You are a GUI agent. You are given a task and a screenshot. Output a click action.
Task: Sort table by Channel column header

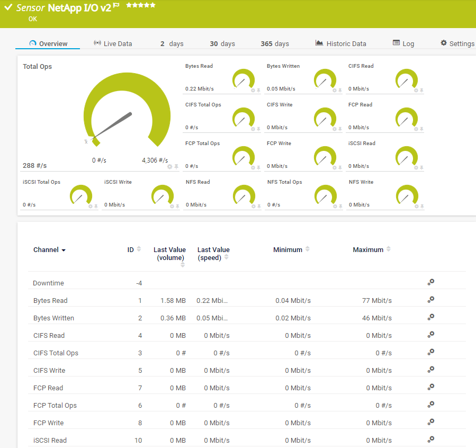(49, 250)
